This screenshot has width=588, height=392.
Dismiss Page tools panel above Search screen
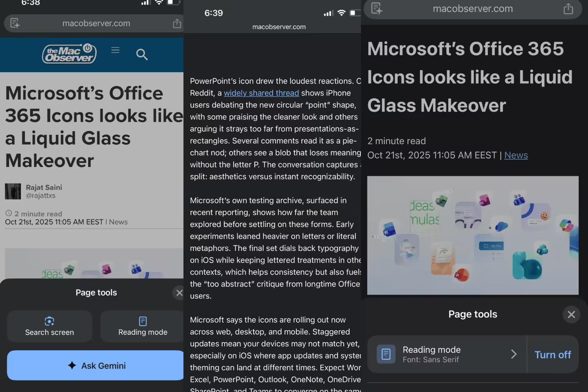[179, 293]
